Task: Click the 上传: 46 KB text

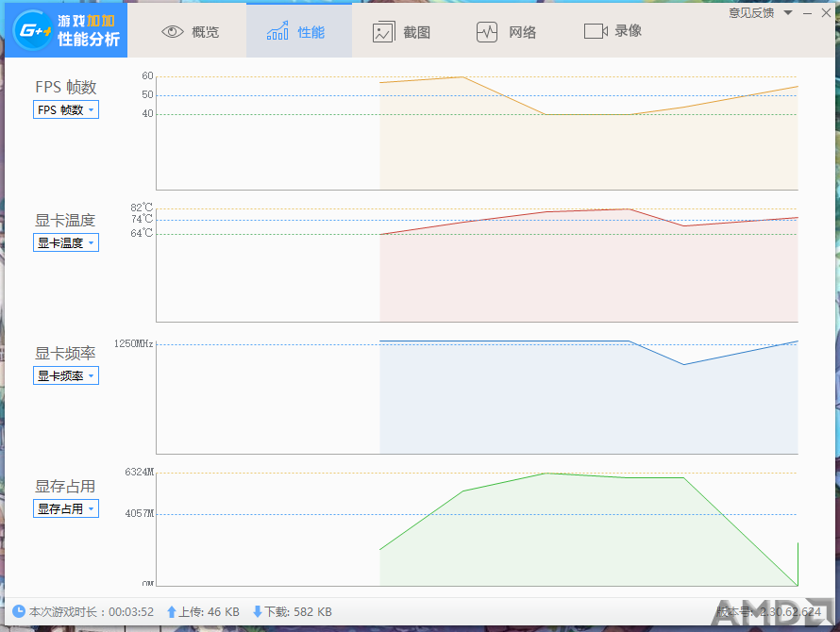Action: tap(209, 611)
